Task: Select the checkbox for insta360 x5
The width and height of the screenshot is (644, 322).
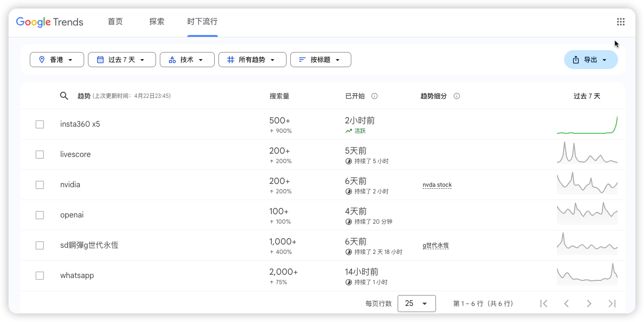Action: point(40,124)
